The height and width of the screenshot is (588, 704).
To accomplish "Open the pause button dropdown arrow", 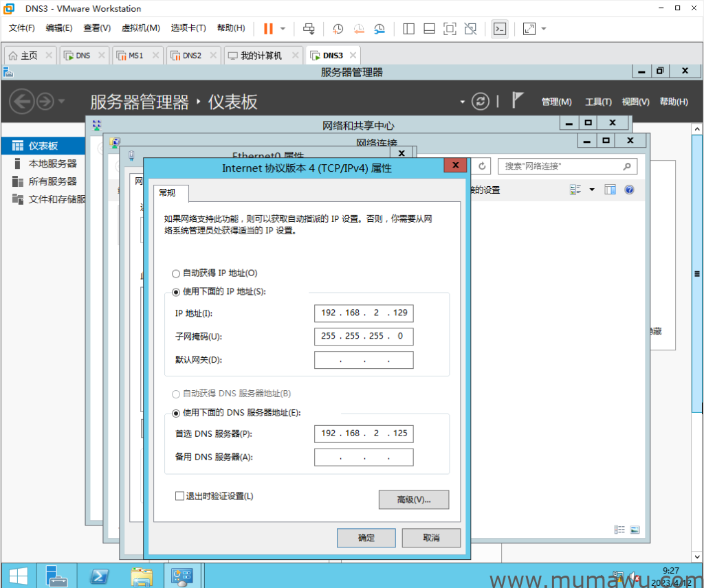I will click(x=283, y=29).
